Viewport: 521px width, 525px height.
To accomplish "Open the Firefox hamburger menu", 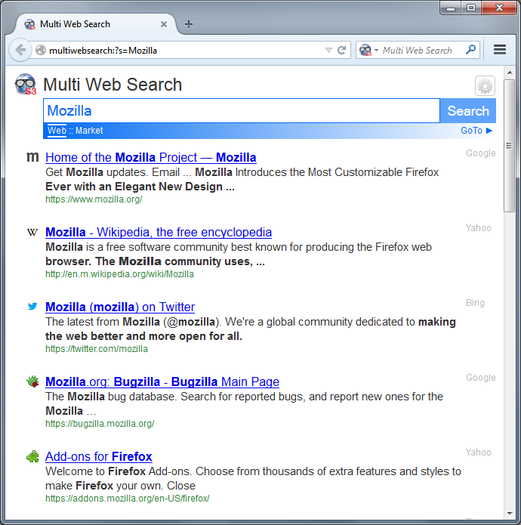I will pyautogui.click(x=500, y=50).
